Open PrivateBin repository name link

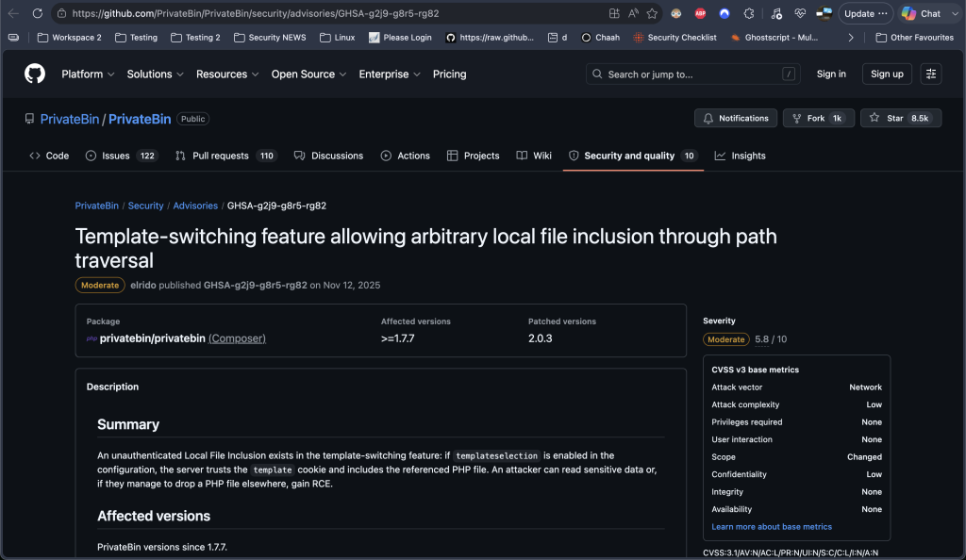point(140,119)
